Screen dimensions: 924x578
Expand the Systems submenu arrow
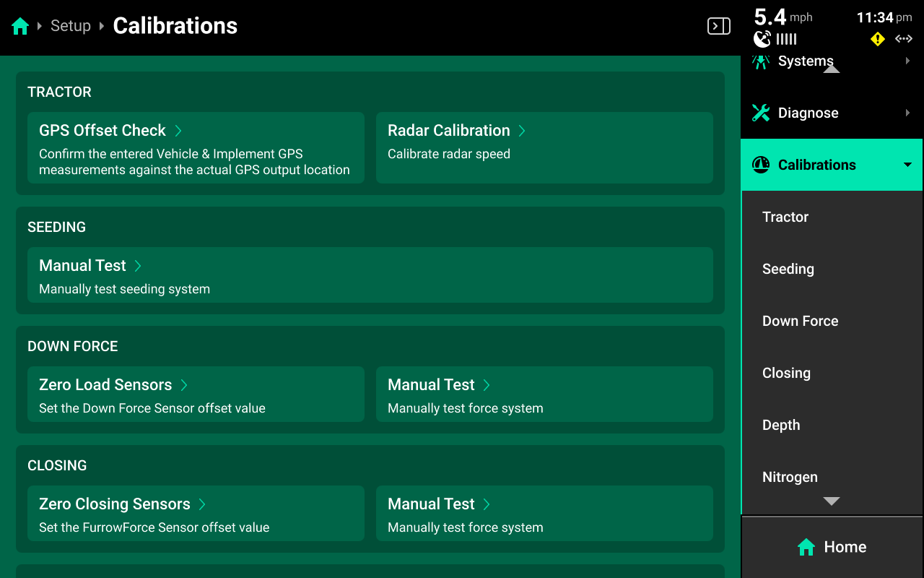pos(908,61)
